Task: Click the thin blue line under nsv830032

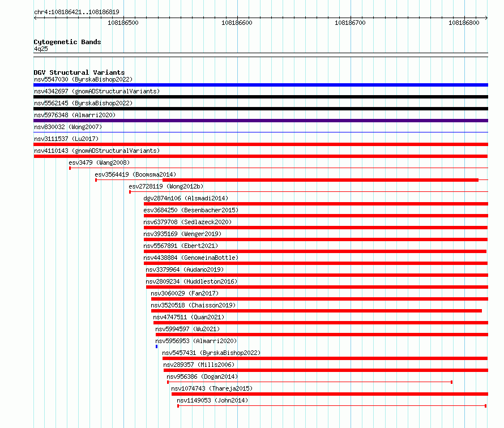Action: 260,132
